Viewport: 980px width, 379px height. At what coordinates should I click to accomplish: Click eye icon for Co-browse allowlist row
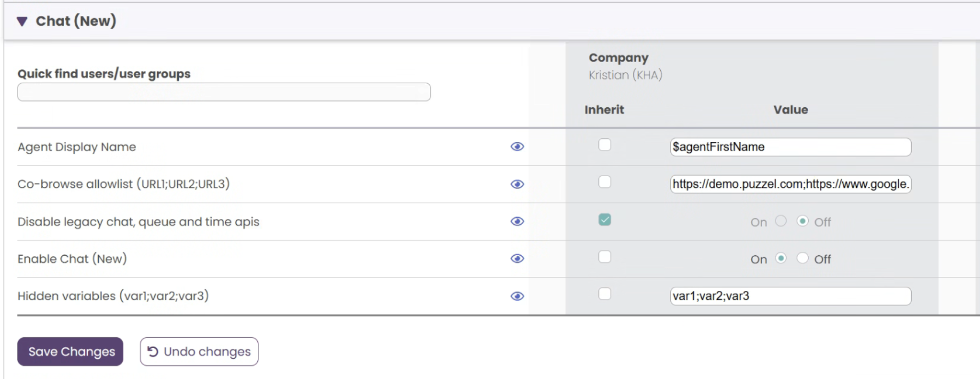coord(517,184)
